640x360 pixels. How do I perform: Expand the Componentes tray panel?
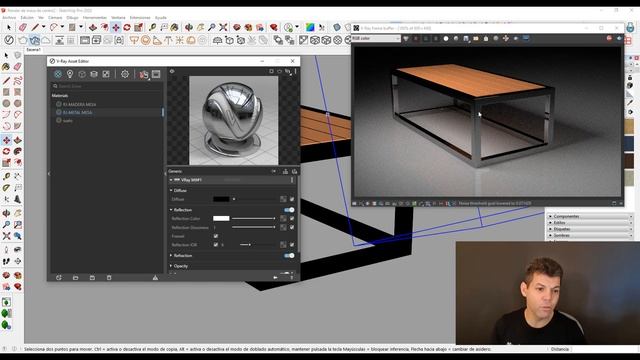tap(590, 216)
